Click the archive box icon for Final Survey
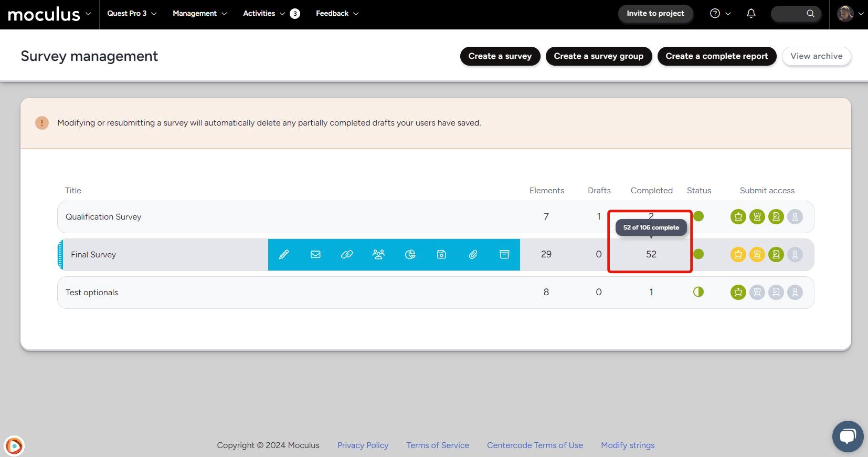 click(504, 255)
